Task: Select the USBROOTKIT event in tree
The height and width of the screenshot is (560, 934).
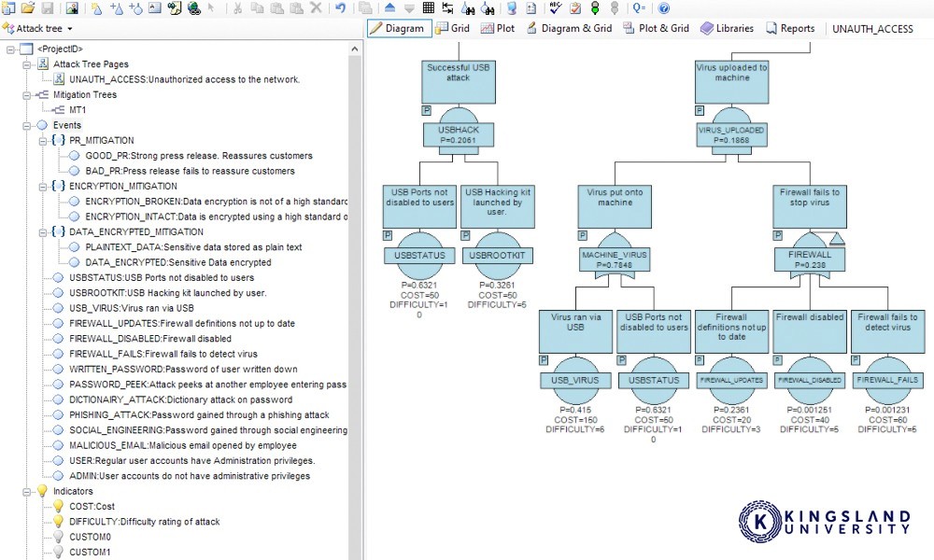Action: (167, 293)
